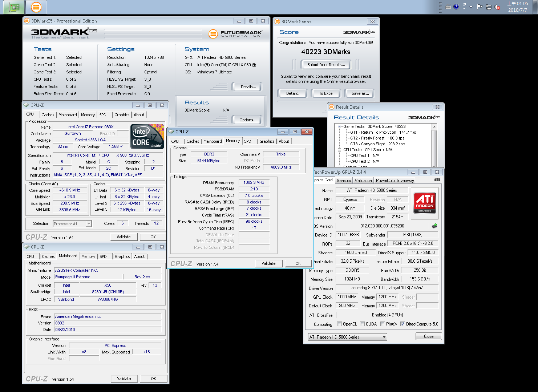
Task: Click the CPU-Z title icon of the CPU window
Action: coord(26,105)
